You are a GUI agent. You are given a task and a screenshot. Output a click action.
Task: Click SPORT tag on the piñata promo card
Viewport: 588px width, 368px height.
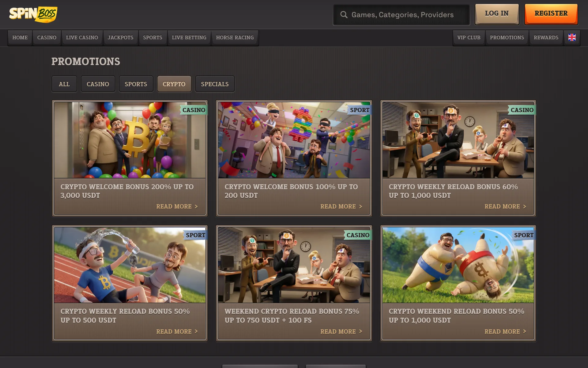360,110
